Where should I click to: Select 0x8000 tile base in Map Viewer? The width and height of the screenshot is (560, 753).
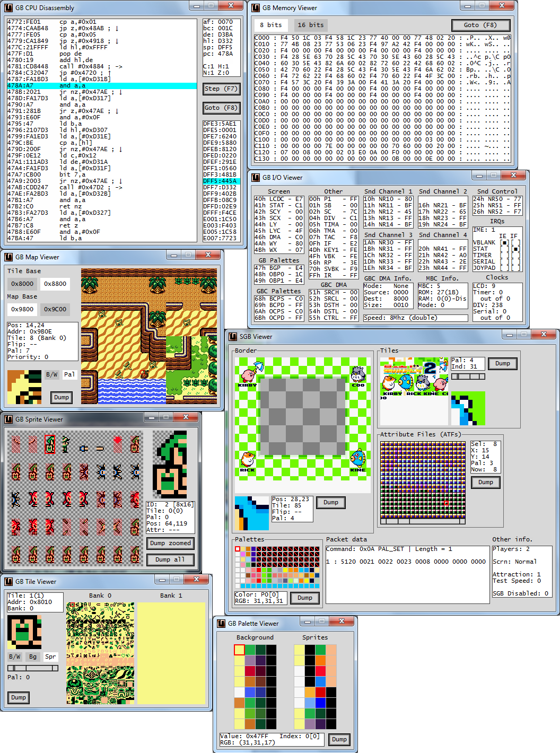click(x=22, y=284)
